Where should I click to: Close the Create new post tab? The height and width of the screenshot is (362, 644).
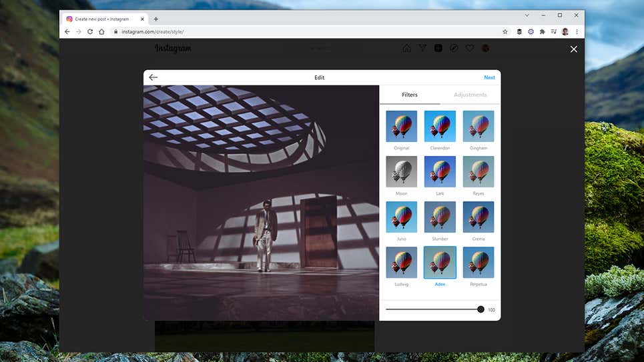tap(142, 19)
